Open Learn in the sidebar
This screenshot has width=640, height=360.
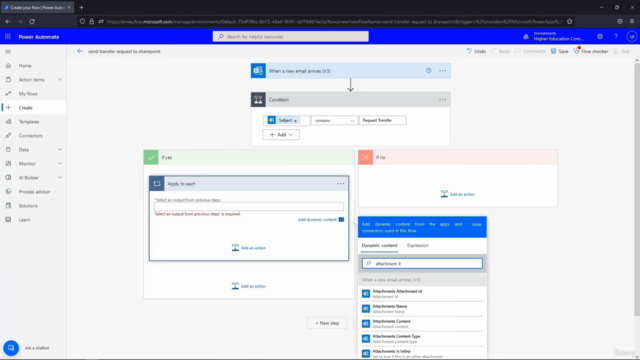pos(24,220)
